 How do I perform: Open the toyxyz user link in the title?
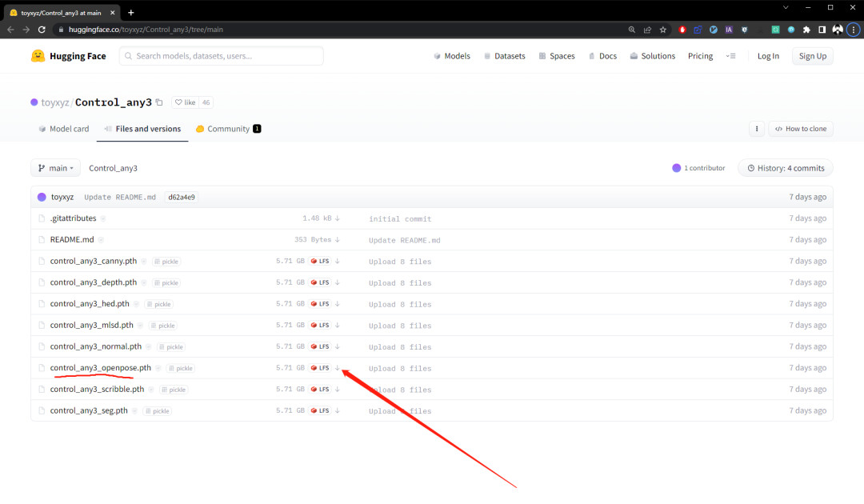click(x=55, y=102)
